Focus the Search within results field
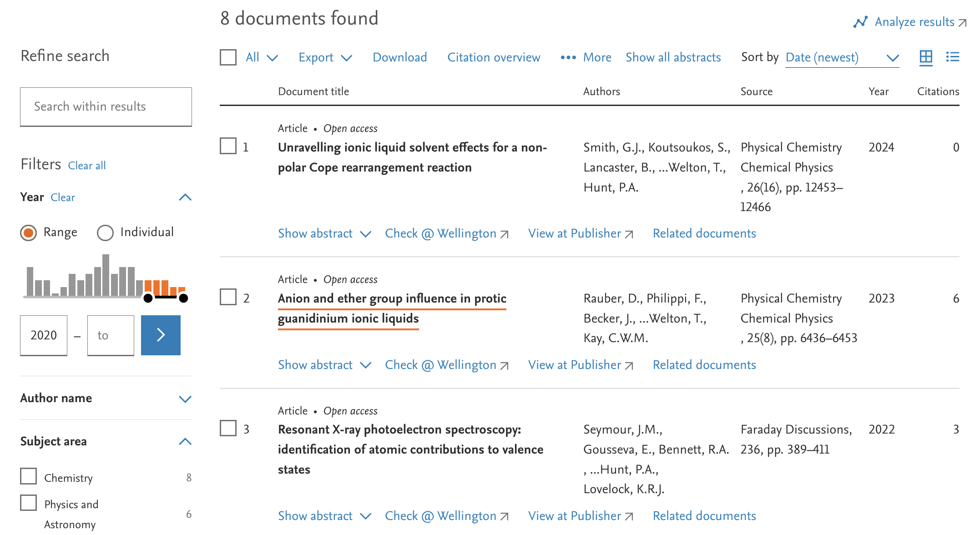The image size is (980, 535). click(x=106, y=106)
